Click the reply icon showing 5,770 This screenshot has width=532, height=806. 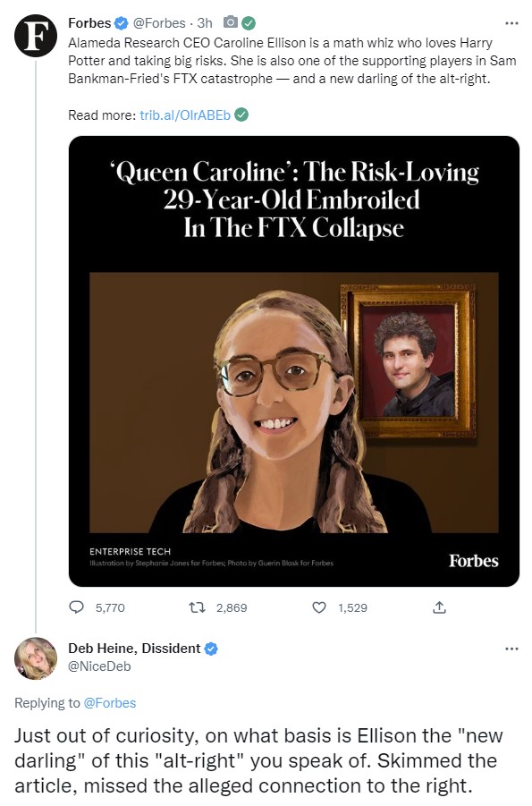pyautogui.click(x=77, y=607)
